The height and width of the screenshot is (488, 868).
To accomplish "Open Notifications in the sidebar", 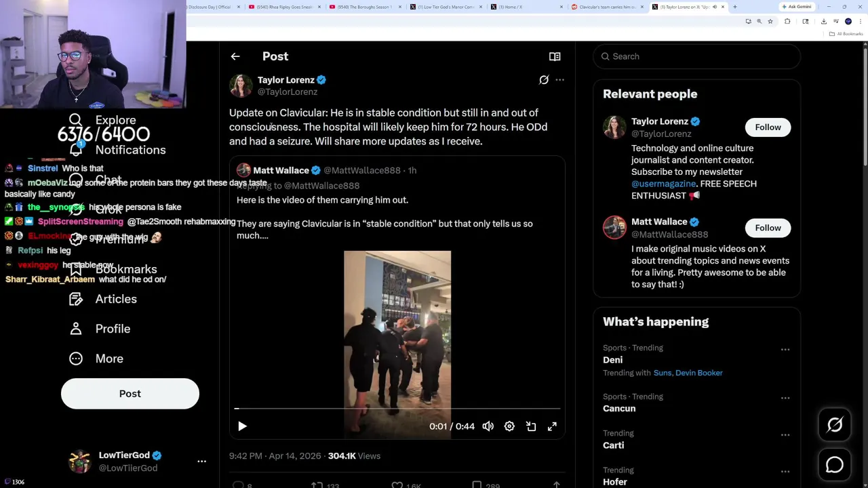I will point(118,150).
